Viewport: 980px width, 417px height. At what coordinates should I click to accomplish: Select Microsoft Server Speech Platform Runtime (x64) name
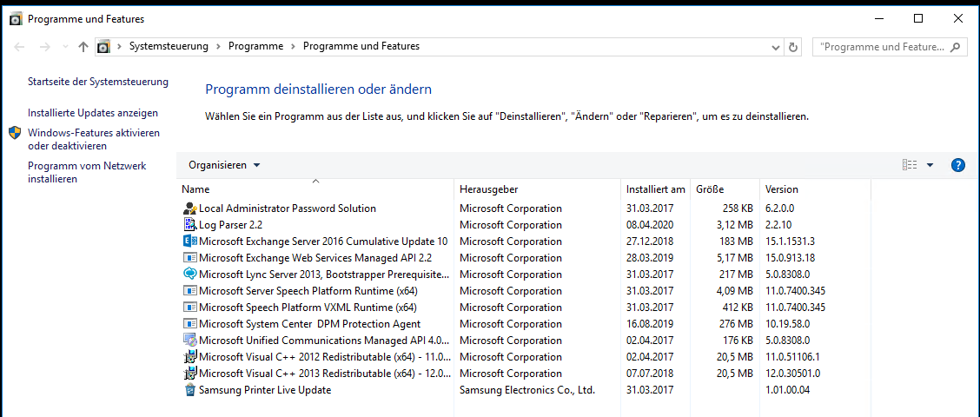point(308,291)
